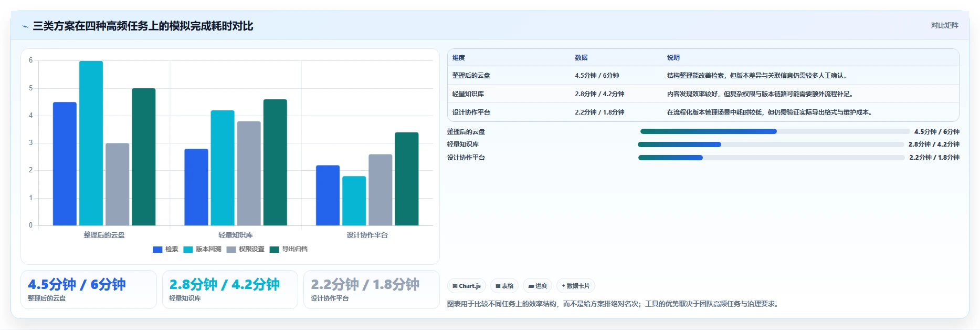Click table cell 4.5分钟 / 6分钟
The image size is (980, 330).
pos(597,76)
